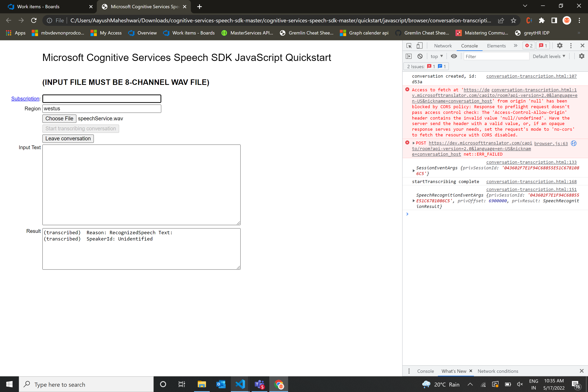Open the more DevTools options kebab menu
This screenshot has width=588, height=392.
click(x=571, y=45)
